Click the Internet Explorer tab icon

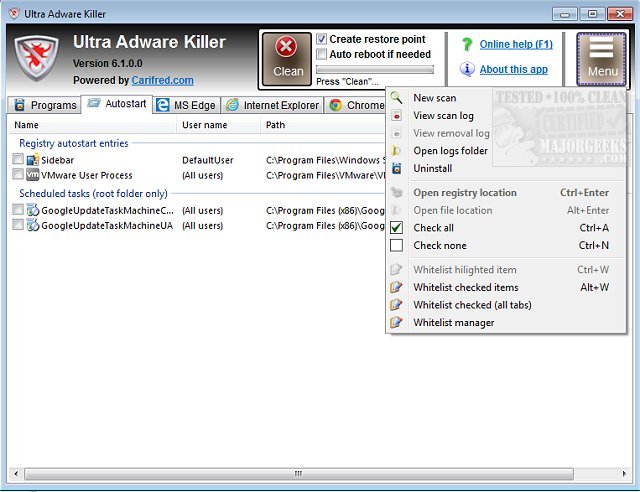232,105
